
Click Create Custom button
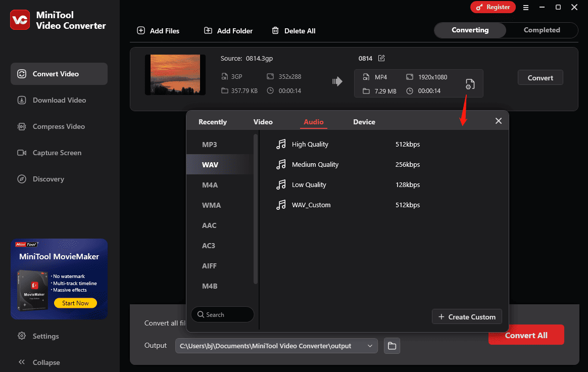pos(466,317)
